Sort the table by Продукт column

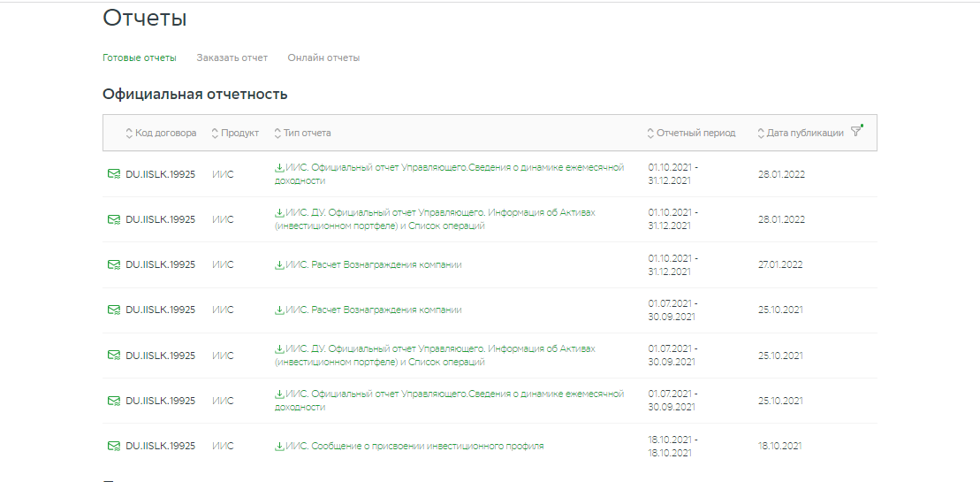[235, 134]
